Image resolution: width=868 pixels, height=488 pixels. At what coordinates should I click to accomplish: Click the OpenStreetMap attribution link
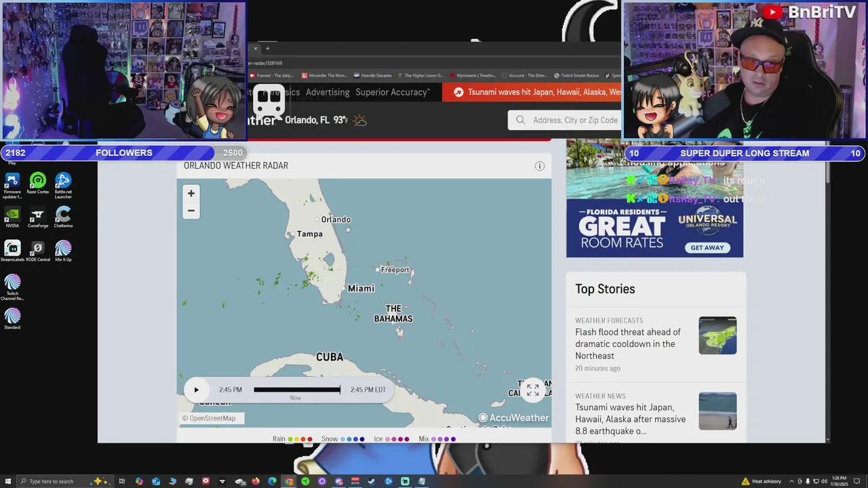(212, 418)
